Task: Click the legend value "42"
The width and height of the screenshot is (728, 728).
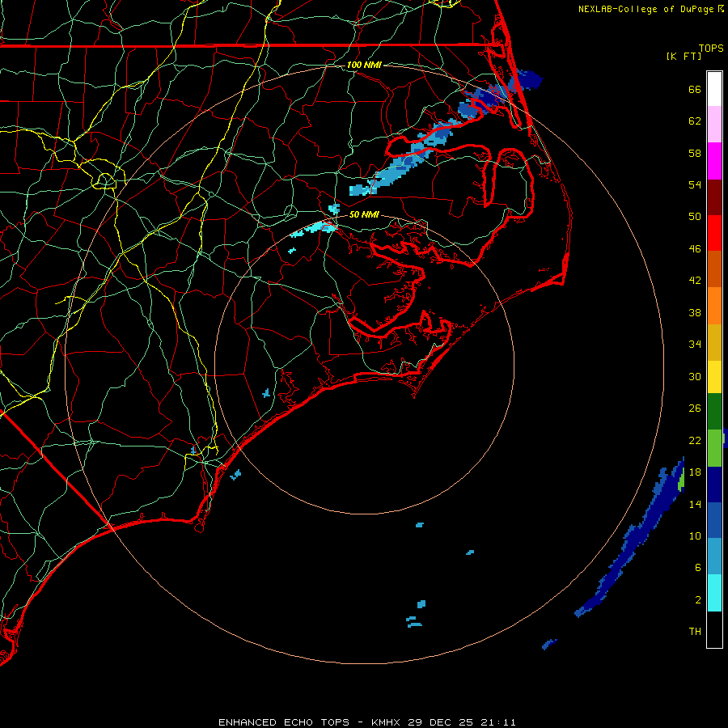Action: tap(695, 281)
